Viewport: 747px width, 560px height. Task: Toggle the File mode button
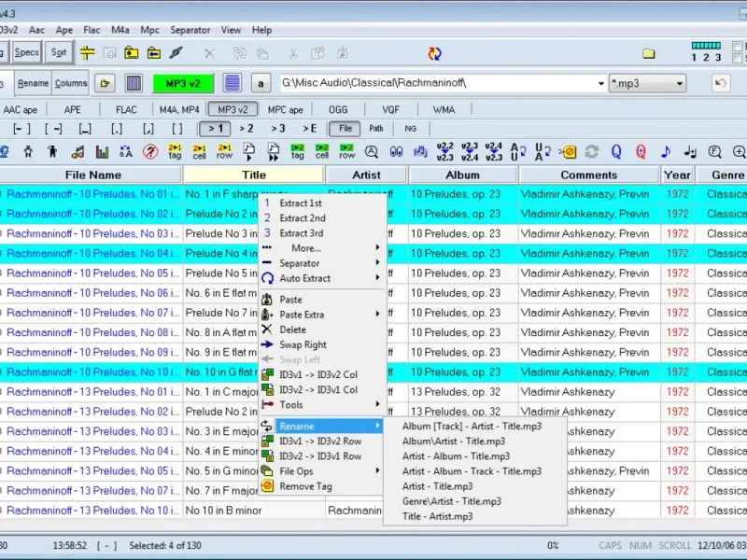click(x=345, y=129)
